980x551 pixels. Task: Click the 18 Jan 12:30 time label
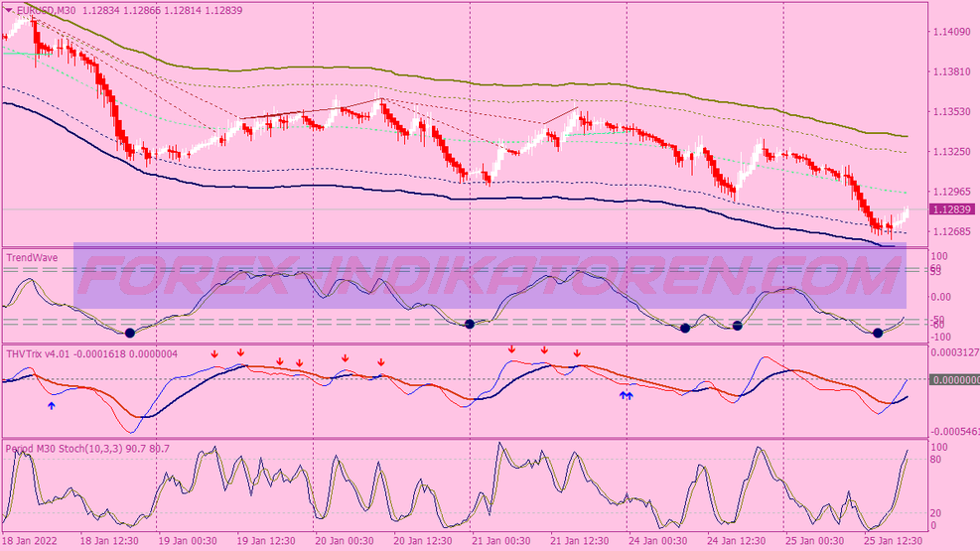click(x=109, y=541)
